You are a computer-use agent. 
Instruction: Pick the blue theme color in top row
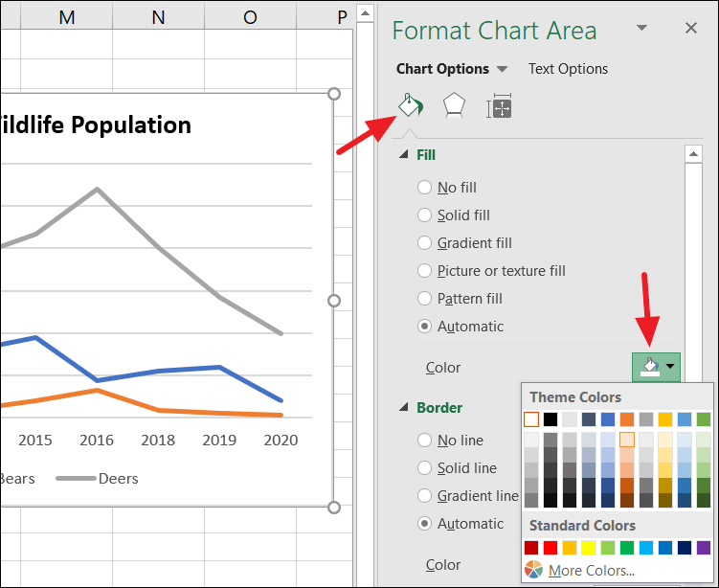coord(608,419)
